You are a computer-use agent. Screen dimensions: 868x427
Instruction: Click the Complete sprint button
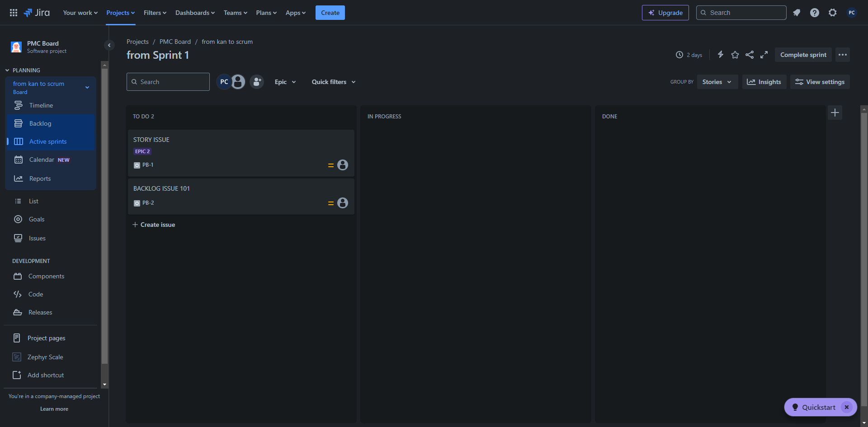[803, 55]
